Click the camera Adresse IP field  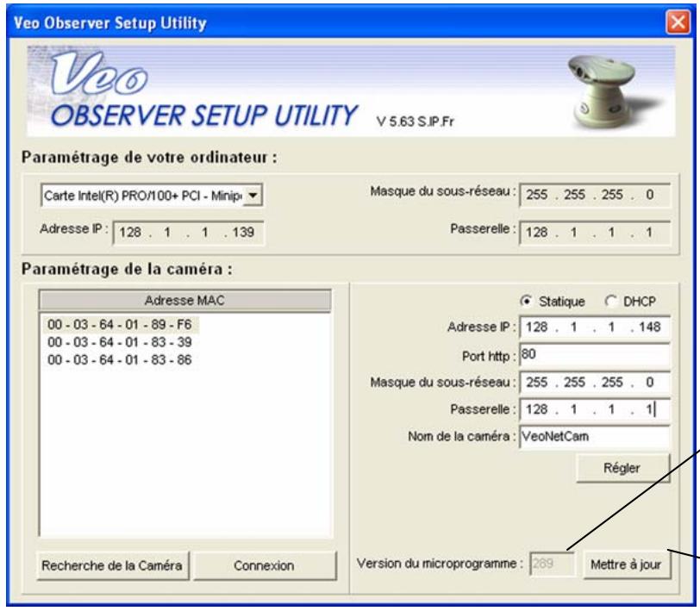point(595,327)
